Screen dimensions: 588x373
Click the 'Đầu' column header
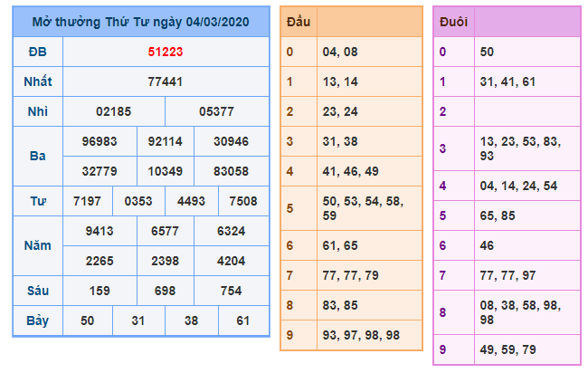298,21
